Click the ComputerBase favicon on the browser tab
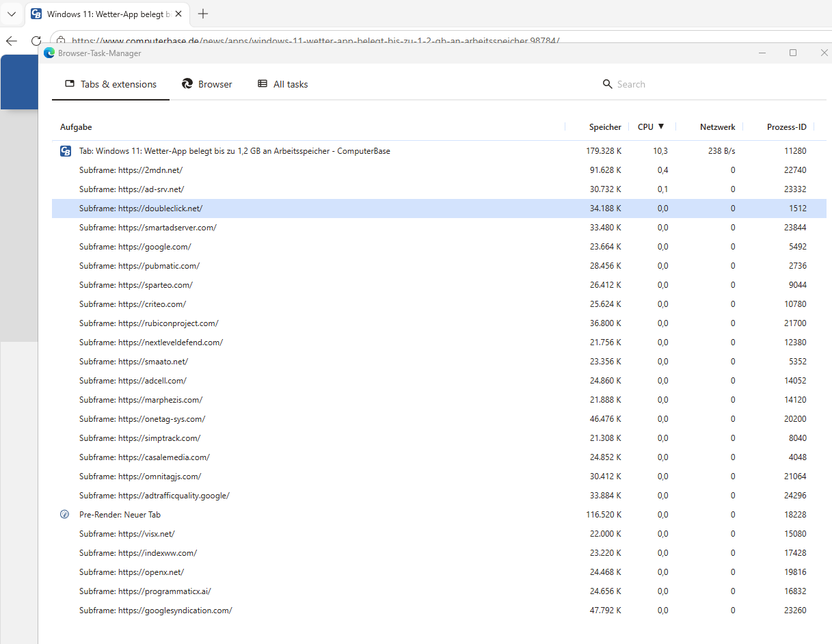This screenshot has height=644, width=832. 36,14
